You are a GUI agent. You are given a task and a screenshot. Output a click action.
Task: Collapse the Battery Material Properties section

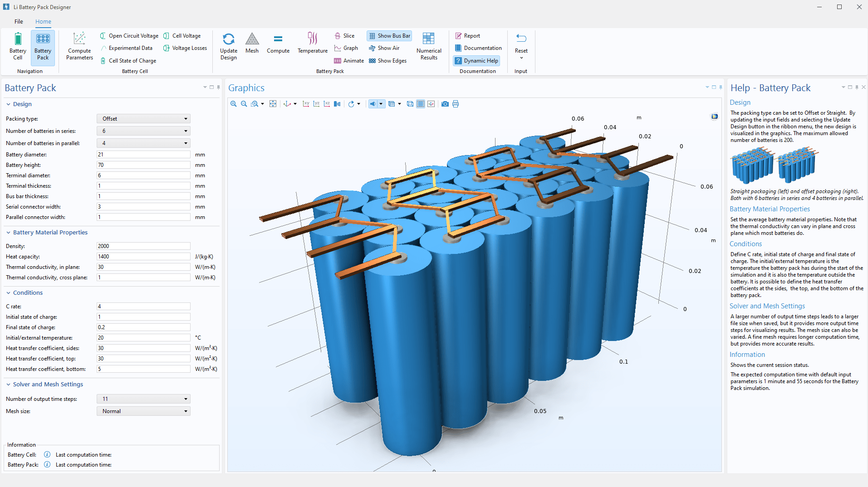(8, 232)
